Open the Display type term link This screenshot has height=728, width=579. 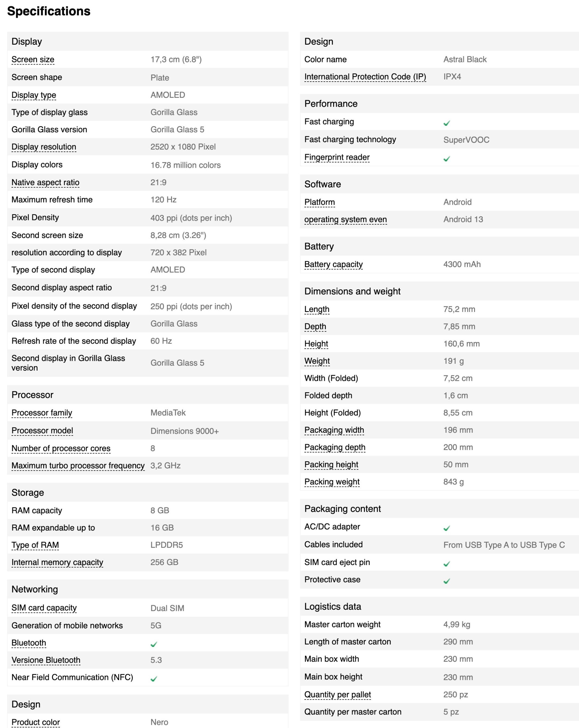(34, 95)
